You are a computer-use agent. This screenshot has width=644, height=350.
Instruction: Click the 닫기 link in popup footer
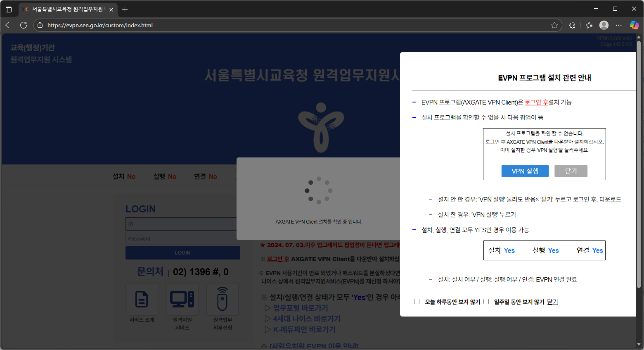552,302
